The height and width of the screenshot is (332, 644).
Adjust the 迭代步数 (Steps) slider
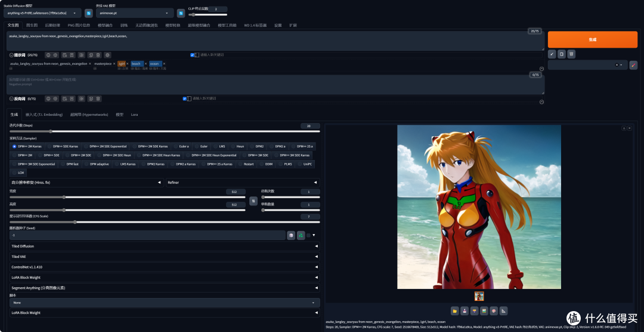point(165,131)
